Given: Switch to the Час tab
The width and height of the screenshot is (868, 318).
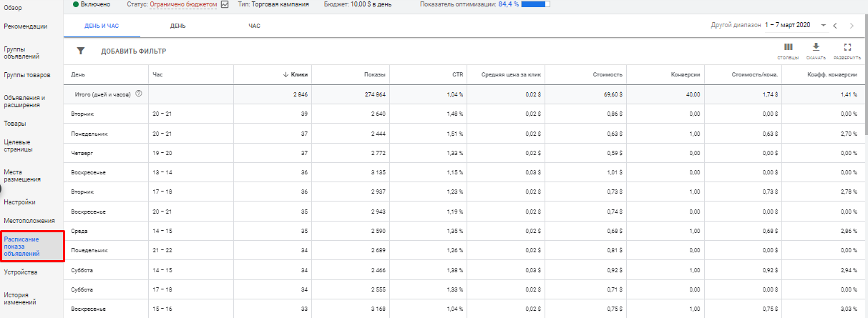Looking at the screenshot, I should 254,26.
